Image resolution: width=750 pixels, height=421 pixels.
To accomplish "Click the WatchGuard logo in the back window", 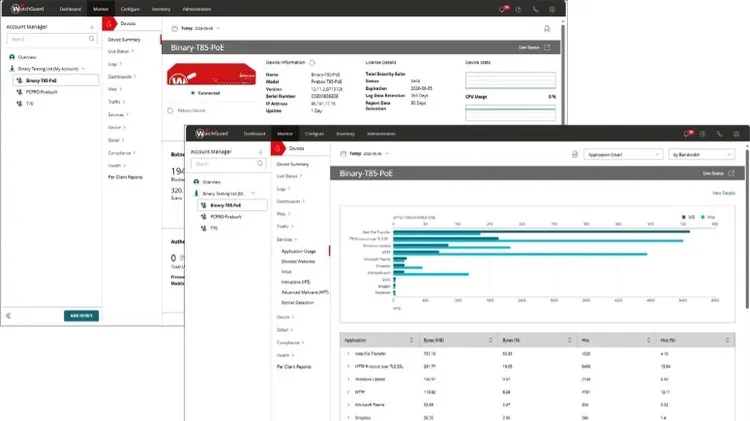I will (27, 9).
